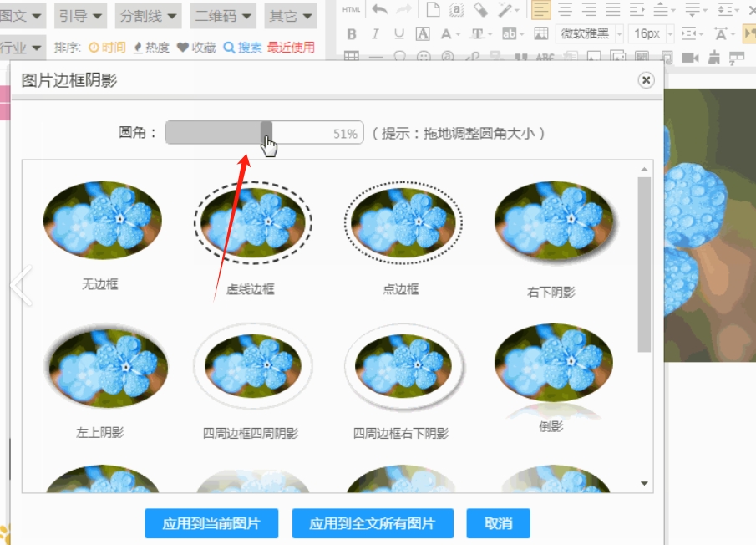Click the brush cleanup icon
The width and height of the screenshot is (756, 545).
tap(713, 58)
